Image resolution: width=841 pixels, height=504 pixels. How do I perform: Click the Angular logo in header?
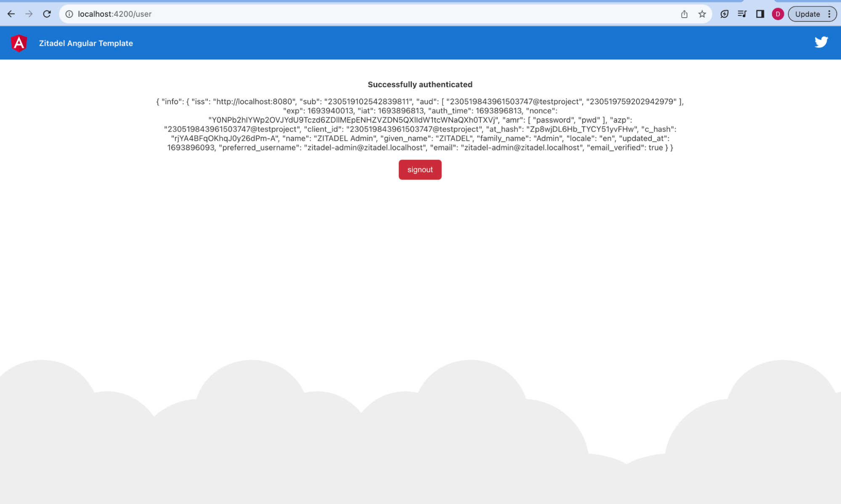(19, 43)
